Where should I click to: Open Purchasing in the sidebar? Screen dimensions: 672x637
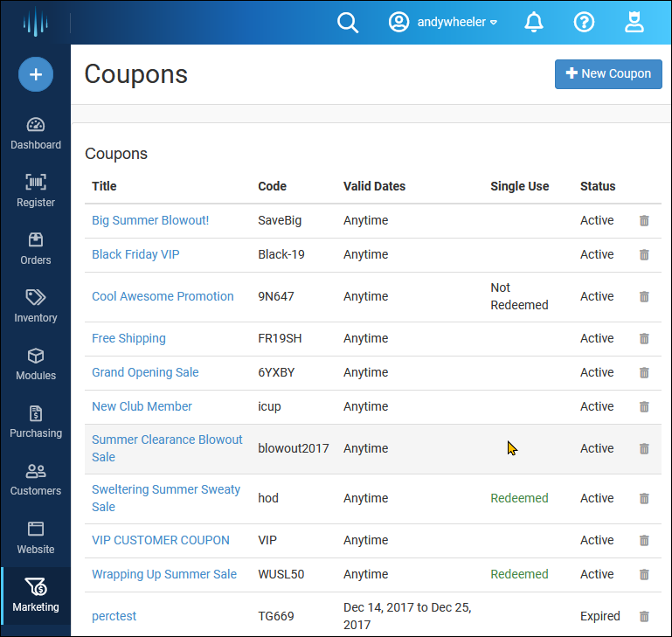pyautogui.click(x=36, y=422)
